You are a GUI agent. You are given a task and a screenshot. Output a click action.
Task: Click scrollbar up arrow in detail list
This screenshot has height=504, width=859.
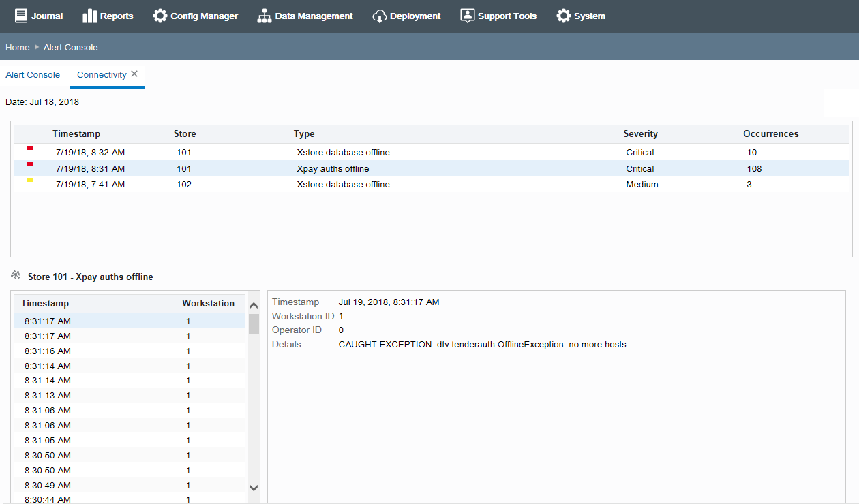coord(254,306)
